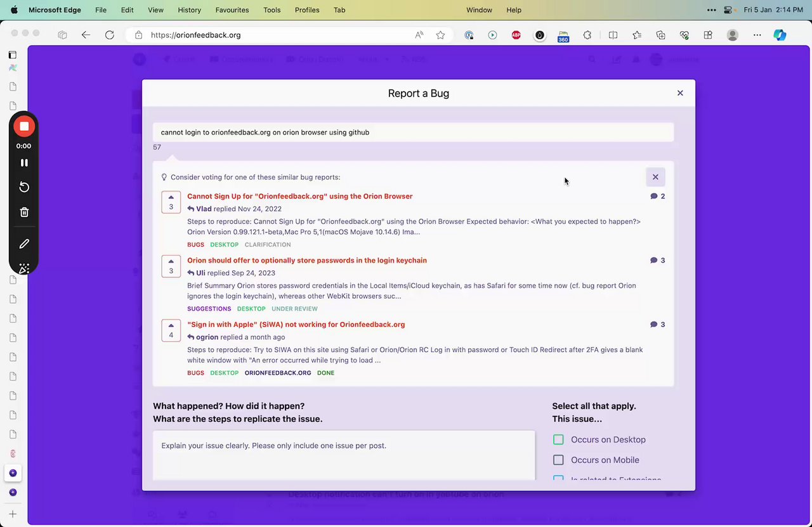This screenshot has height=527, width=812.
Task: Open the play-button extension icon in toolbar
Action: pyautogui.click(x=492, y=36)
